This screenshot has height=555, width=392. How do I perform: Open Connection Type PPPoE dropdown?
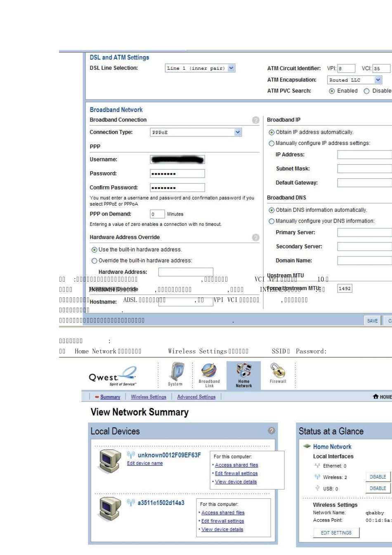[x=196, y=133]
